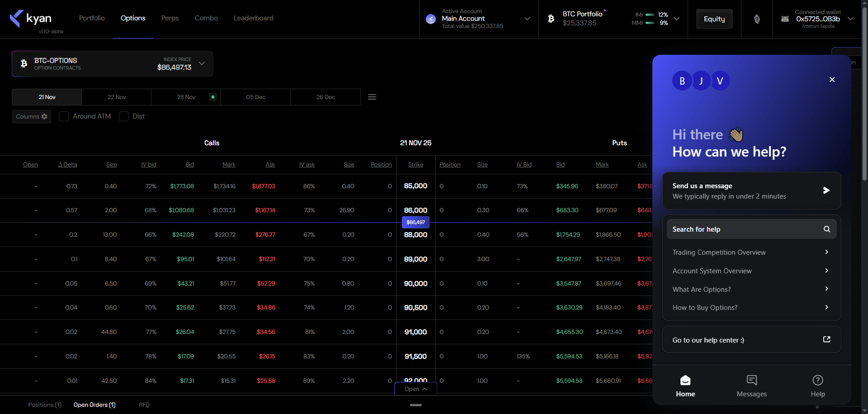Click the $86,497 index price marker
868x414 pixels.
coord(415,222)
